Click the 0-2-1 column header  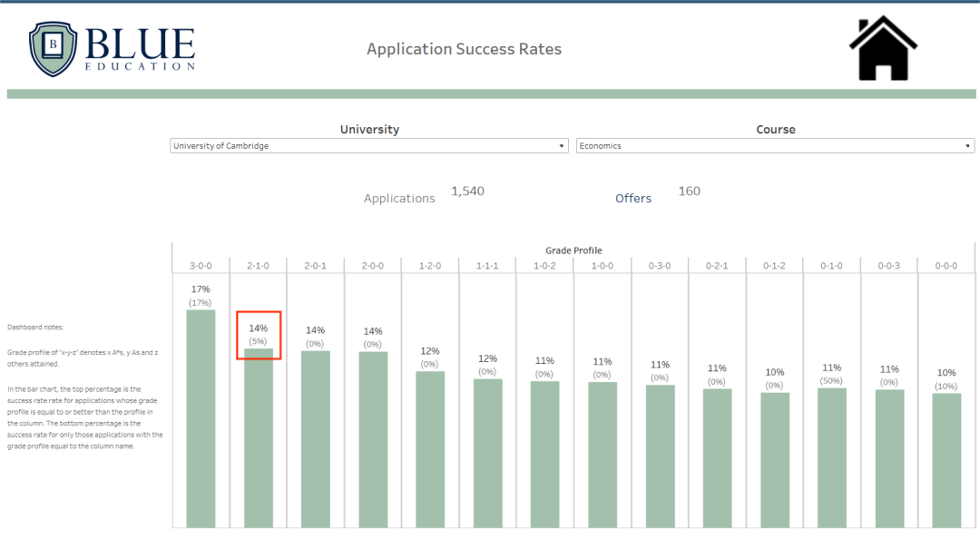(718, 266)
